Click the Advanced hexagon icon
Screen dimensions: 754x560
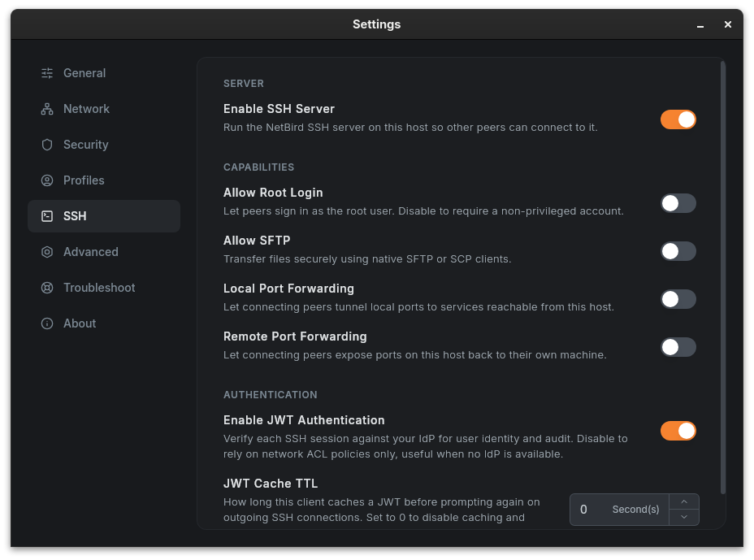(x=47, y=252)
